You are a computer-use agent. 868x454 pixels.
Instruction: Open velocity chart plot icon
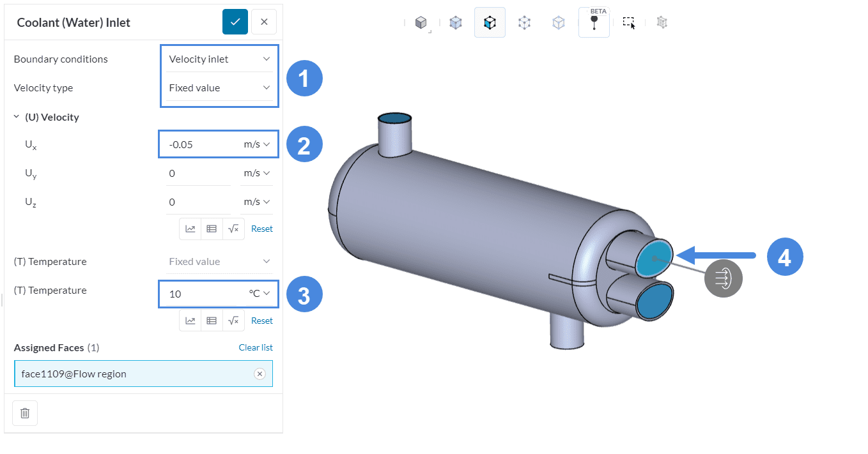point(190,229)
